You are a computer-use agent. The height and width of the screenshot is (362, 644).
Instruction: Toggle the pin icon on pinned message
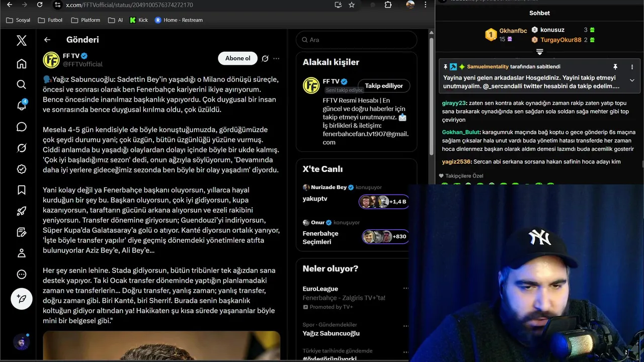[x=615, y=67]
